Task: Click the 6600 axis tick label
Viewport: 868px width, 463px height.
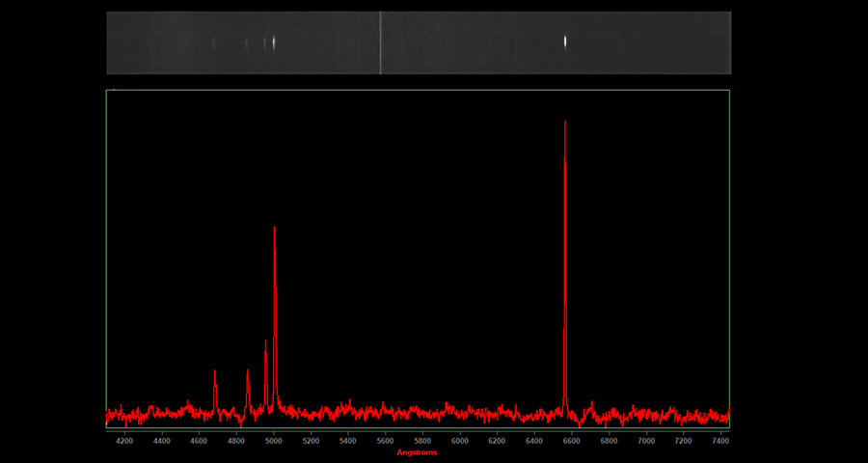Action: 572,441
